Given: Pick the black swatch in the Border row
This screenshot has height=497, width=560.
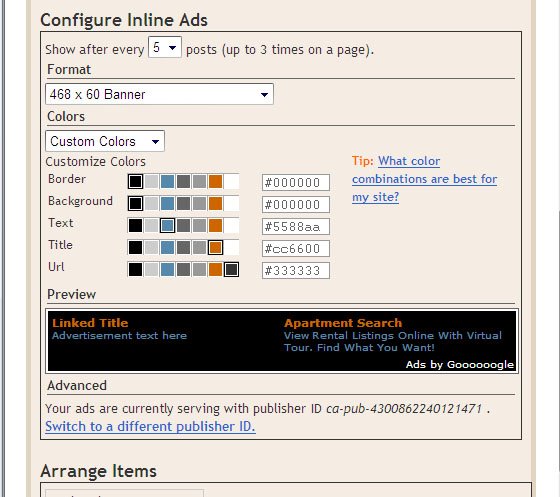Looking at the screenshot, I should coord(135,181).
